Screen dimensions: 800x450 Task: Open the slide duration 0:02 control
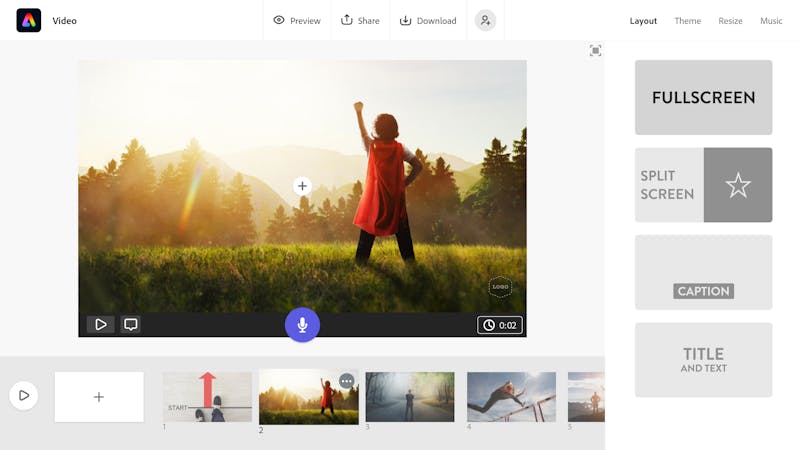[500, 325]
